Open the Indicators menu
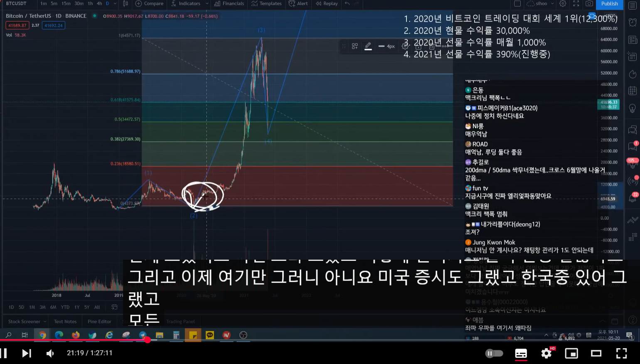The width and height of the screenshot is (640, 364). pos(186,4)
